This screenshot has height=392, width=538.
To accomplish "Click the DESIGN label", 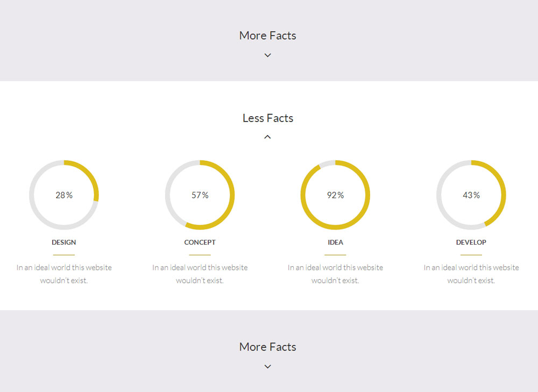I will (64, 243).
